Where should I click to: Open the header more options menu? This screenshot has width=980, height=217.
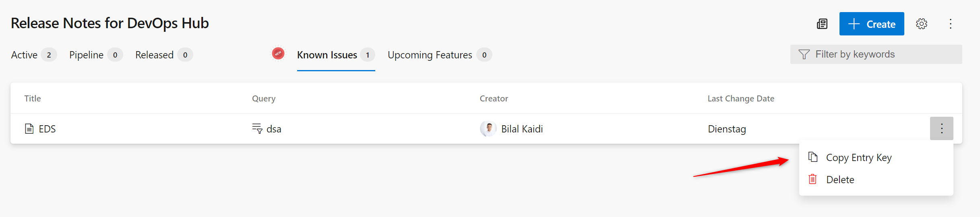coord(951,24)
